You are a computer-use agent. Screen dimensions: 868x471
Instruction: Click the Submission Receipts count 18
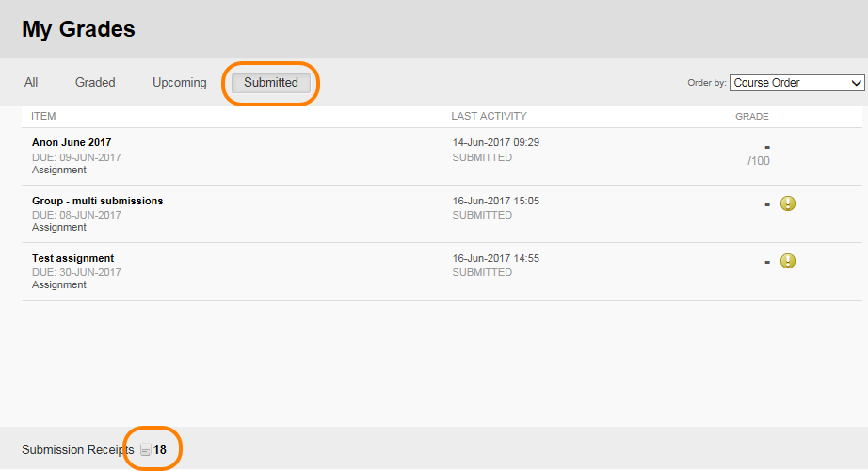click(x=160, y=449)
